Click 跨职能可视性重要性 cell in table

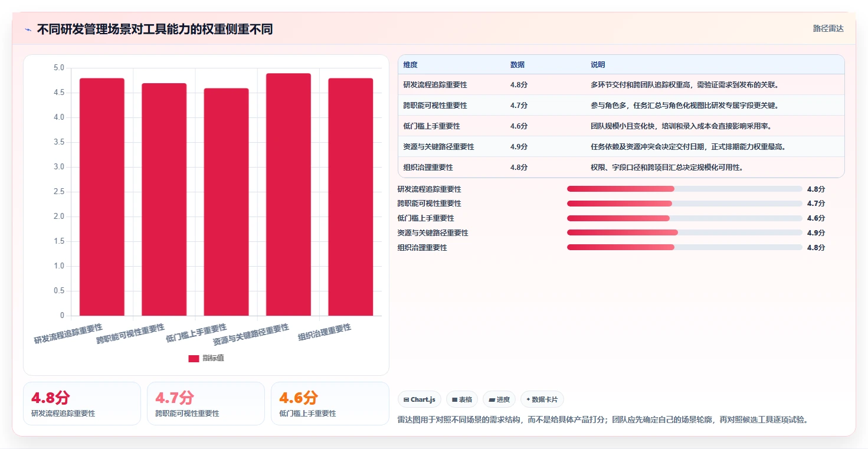435,106
